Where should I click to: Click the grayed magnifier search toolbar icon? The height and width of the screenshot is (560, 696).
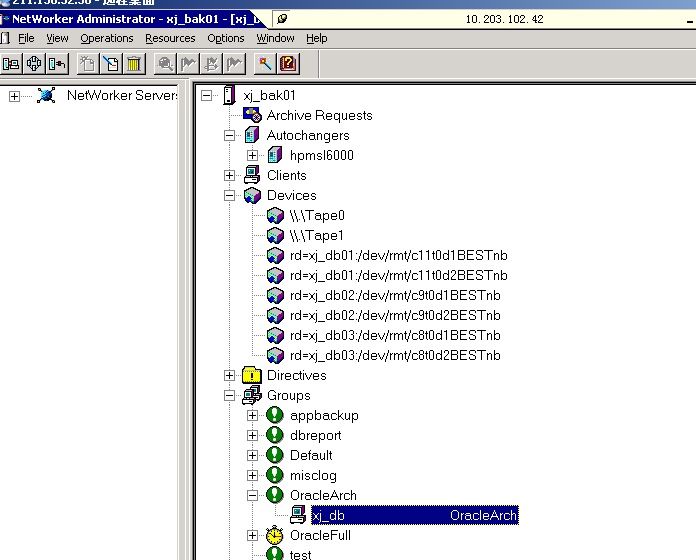click(x=165, y=64)
